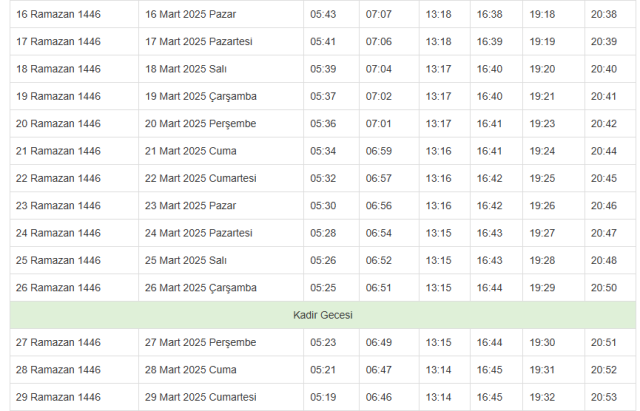Click 06:51 time in the 26 Mart row
The image size is (640, 411).
(x=378, y=288)
